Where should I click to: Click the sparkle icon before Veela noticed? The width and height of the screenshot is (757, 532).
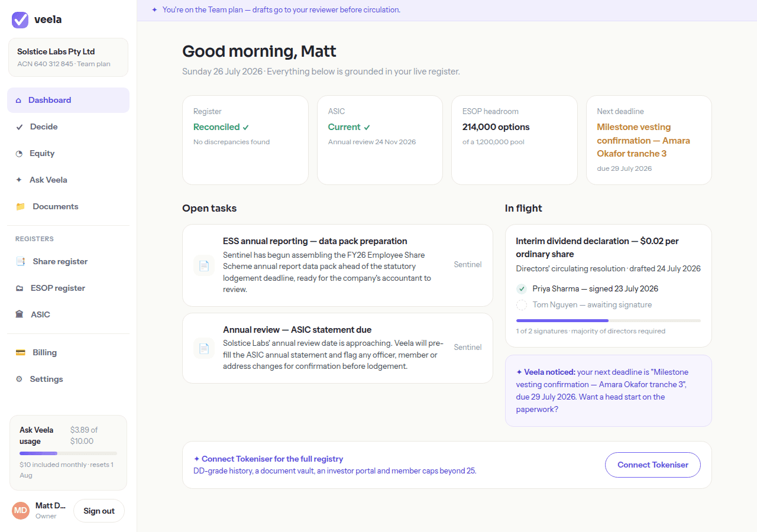(x=519, y=372)
